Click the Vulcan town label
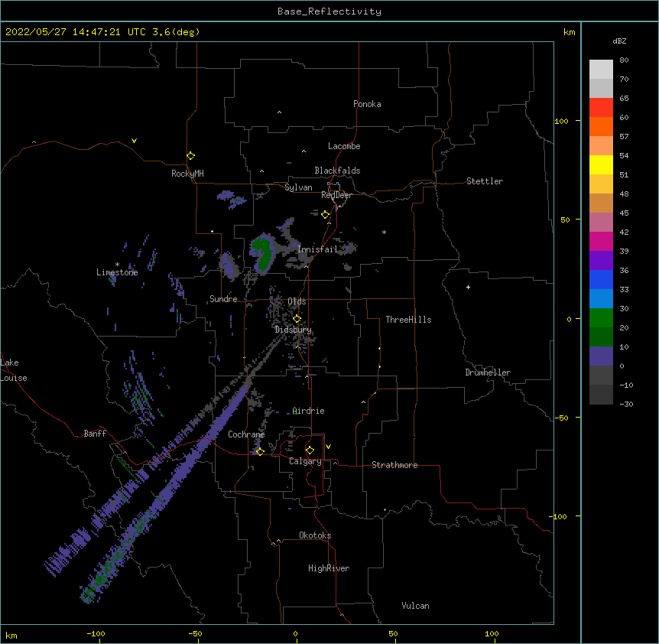Viewport: 659px width, 644px height. [x=415, y=606]
